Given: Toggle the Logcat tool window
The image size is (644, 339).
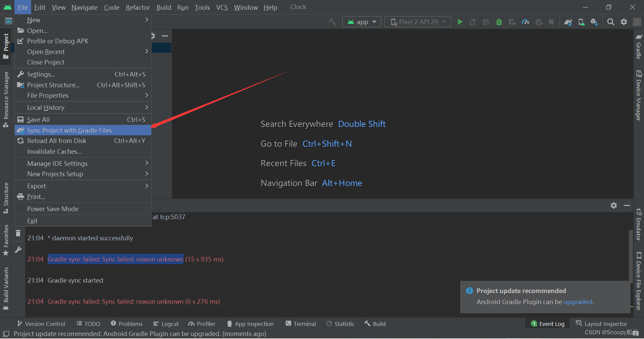Looking at the screenshot, I should pyautogui.click(x=166, y=324).
